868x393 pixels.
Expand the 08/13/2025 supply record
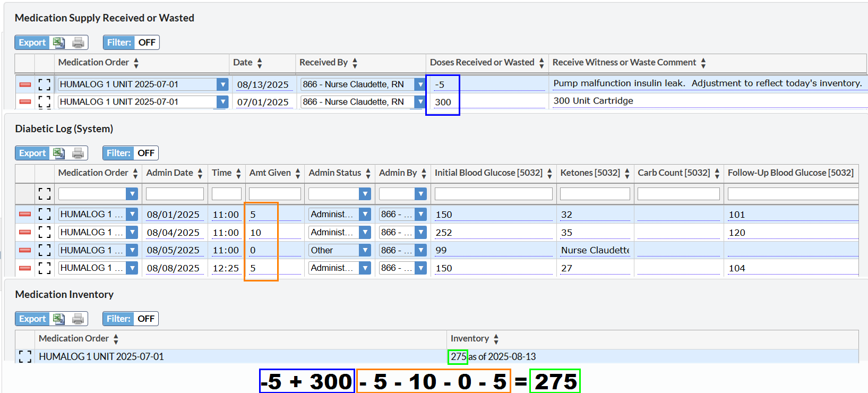pyautogui.click(x=45, y=84)
